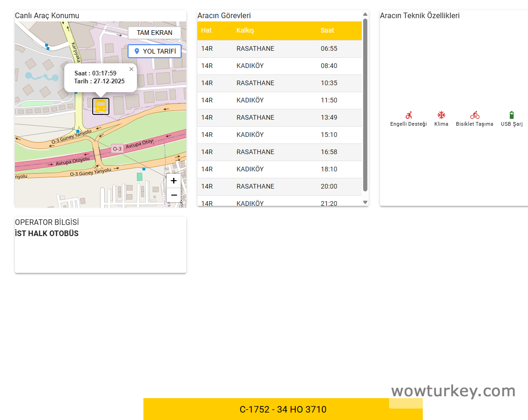Close the Saat/Tarih info popup
The image size is (528, 420).
point(131,69)
